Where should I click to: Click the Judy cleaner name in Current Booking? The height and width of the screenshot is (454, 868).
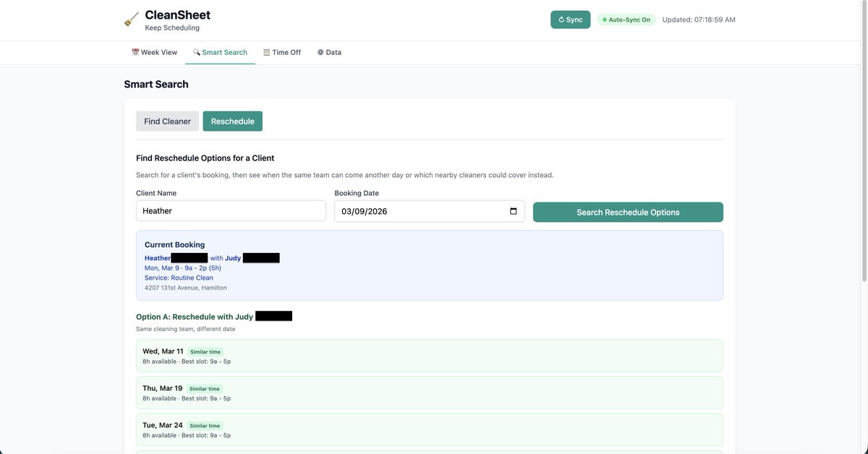[x=233, y=258]
